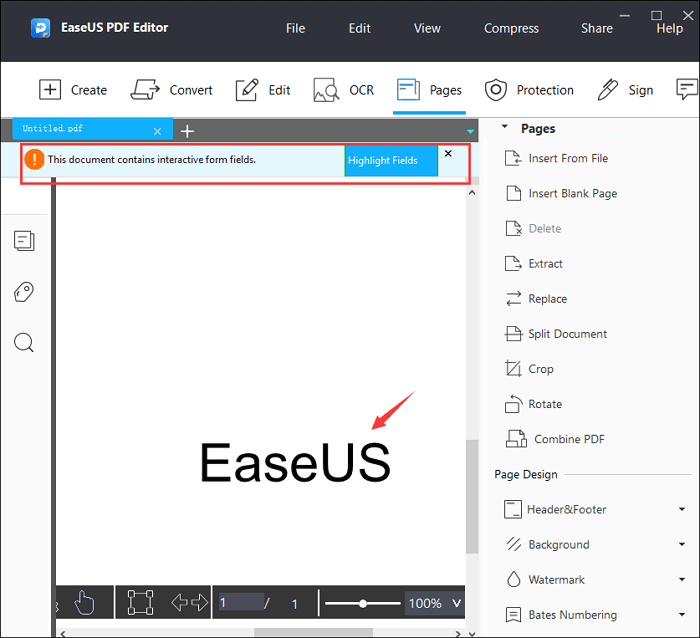The image size is (700, 638).
Task: Click the orange warning icon
Action: pyautogui.click(x=34, y=159)
